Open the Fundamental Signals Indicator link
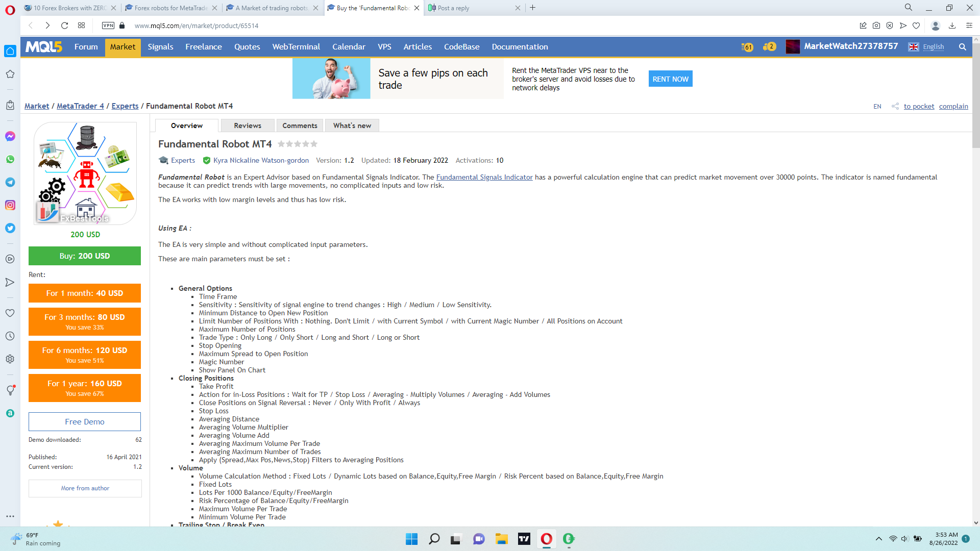Image resolution: width=980 pixels, height=551 pixels. click(484, 177)
